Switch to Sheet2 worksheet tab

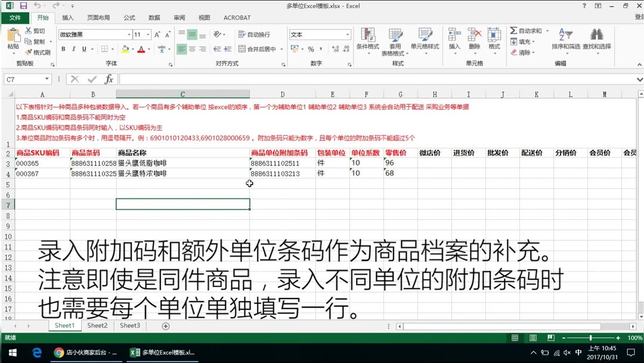(97, 325)
